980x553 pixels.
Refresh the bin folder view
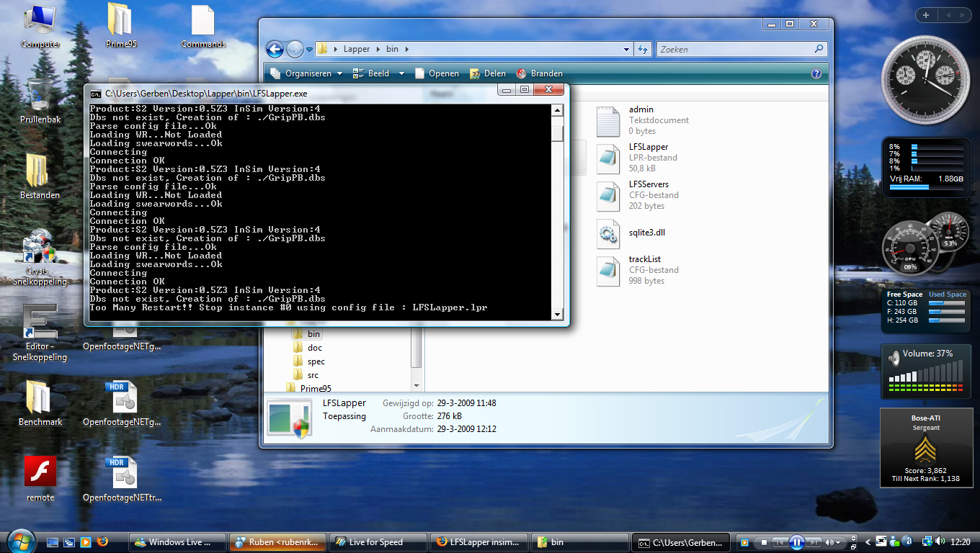pos(643,50)
